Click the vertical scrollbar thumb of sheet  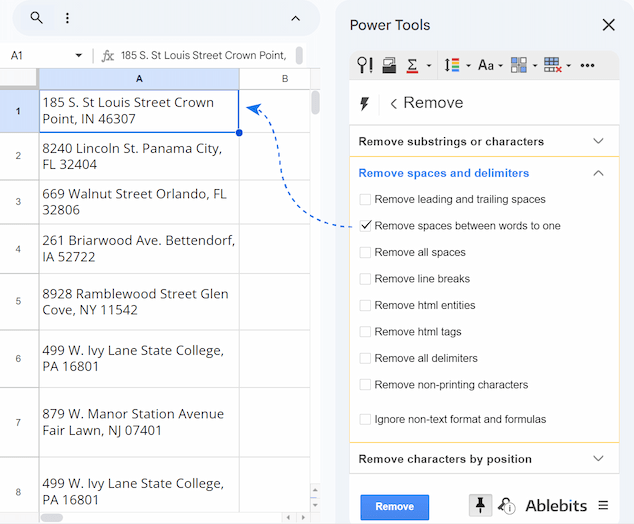click(315, 103)
